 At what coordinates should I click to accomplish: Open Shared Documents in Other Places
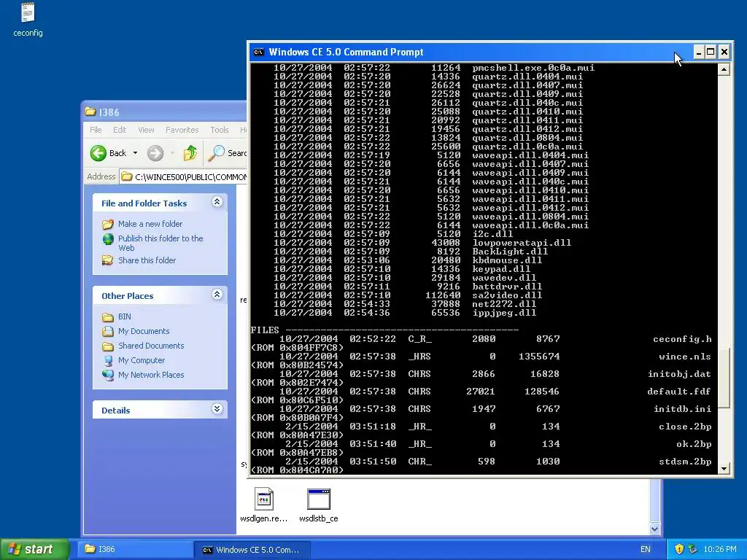pyautogui.click(x=151, y=346)
